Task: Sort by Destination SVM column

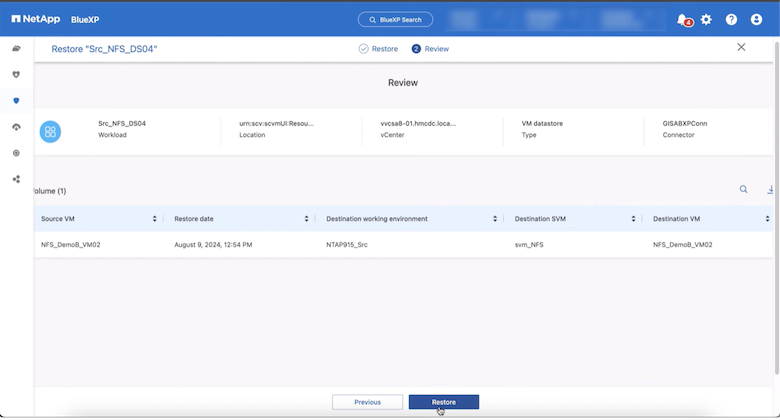Action: point(633,218)
